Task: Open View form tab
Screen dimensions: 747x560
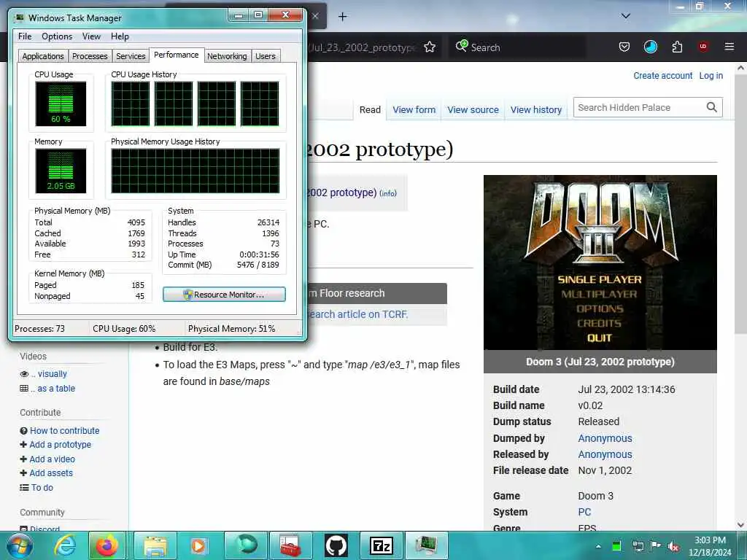Action: coord(414,109)
